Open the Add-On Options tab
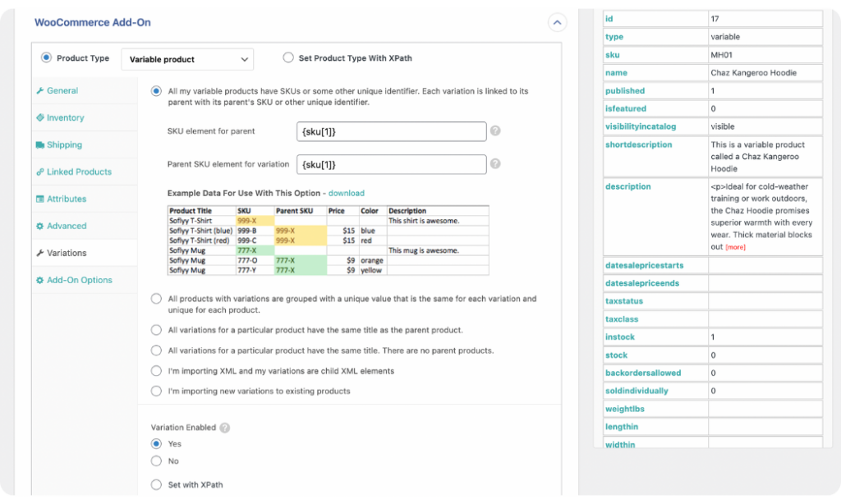The width and height of the screenshot is (841, 504). click(85, 280)
